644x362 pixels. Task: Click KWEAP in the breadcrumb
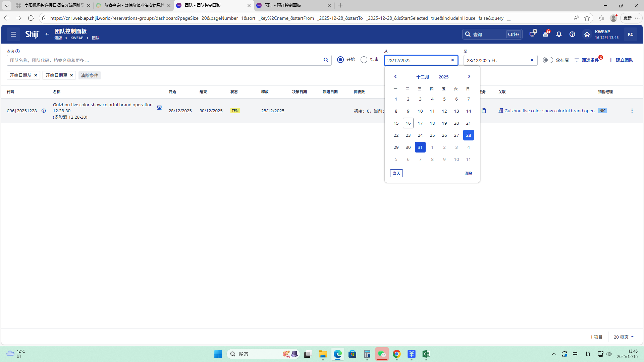coord(77,38)
